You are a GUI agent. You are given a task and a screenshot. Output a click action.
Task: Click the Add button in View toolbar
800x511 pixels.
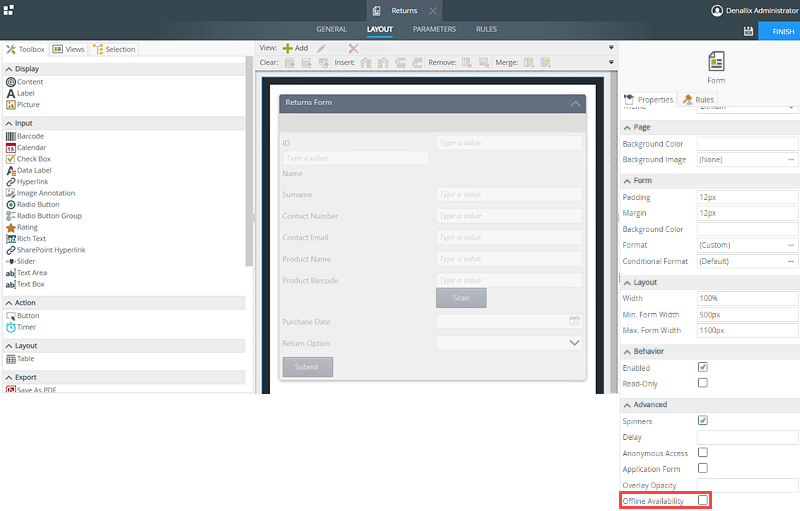[295, 48]
